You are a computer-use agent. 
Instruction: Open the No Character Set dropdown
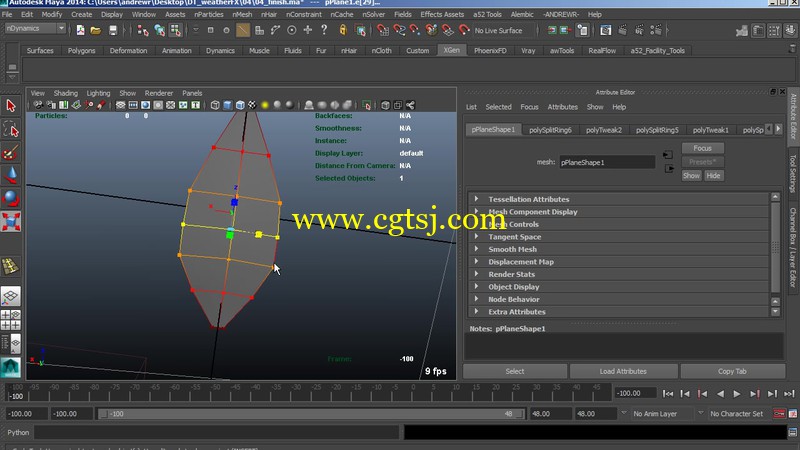pyautogui.click(x=701, y=413)
